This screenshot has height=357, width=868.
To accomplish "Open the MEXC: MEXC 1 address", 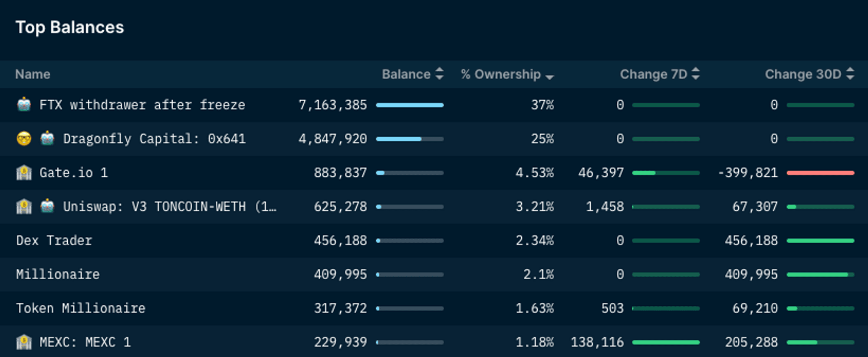I will [x=85, y=342].
